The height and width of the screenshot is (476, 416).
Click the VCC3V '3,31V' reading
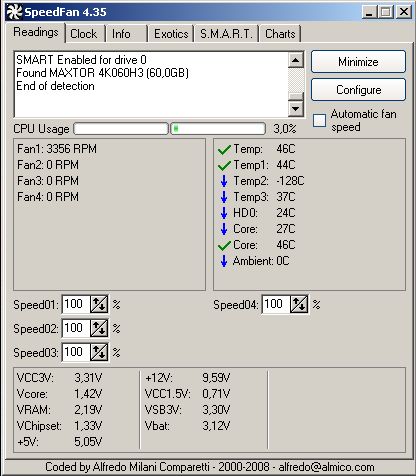tap(88, 378)
